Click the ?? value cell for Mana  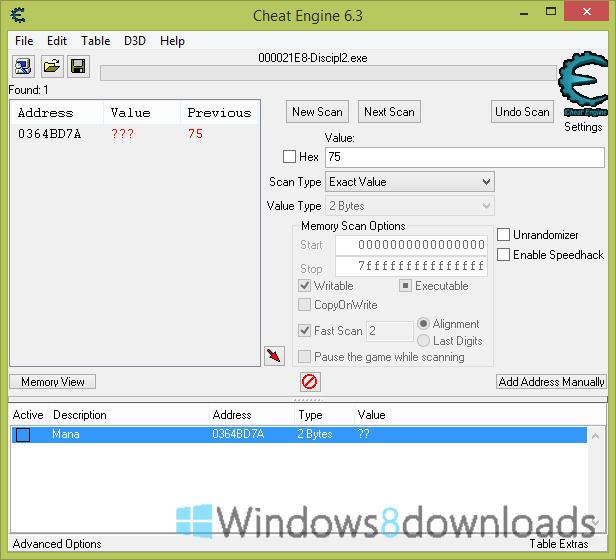(x=363, y=434)
